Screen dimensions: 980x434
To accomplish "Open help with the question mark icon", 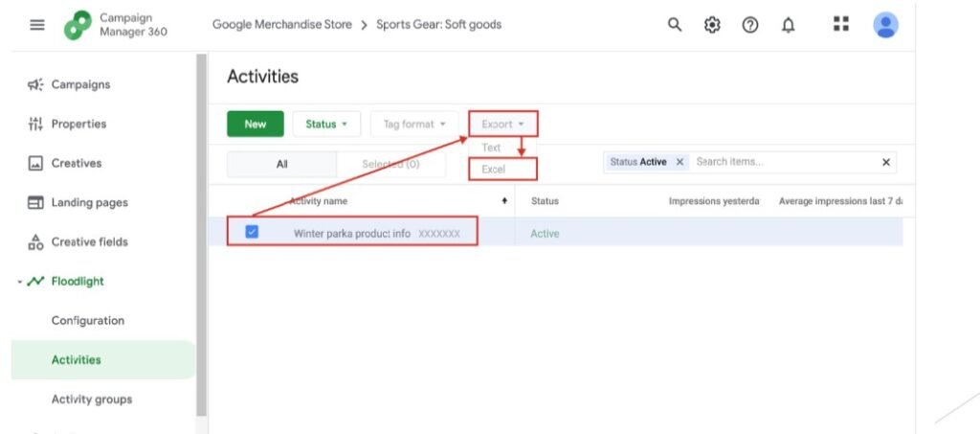I will (750, 25).
